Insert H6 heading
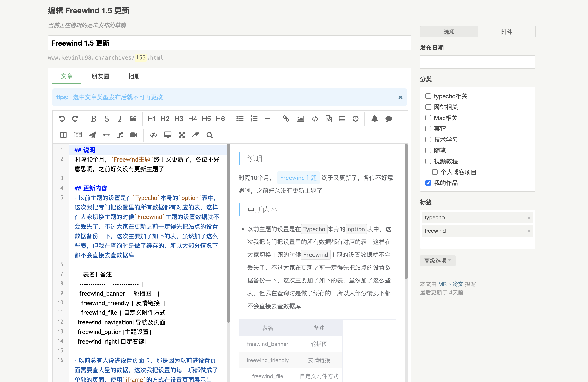Viewport: 588px width, 382px height. tap(220, 119)
